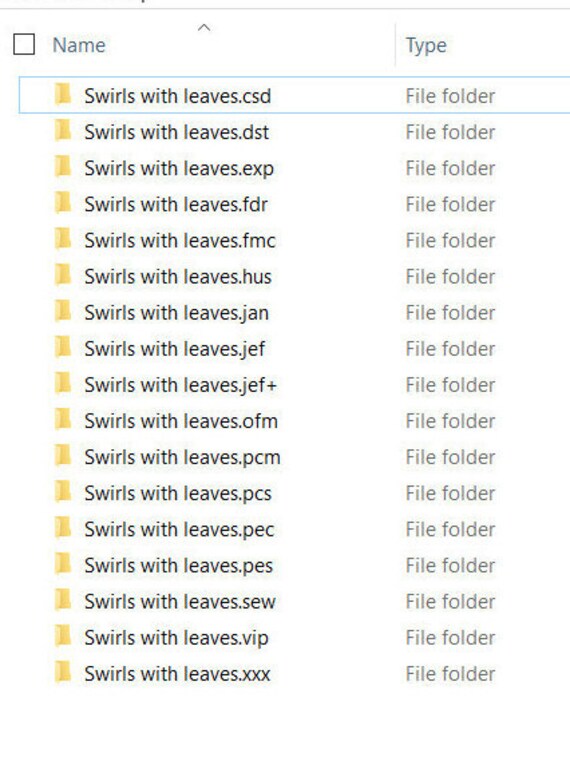Click the folder icon for Swirls with leaves.exp
The image size is (570, 761).
pos(63,166)
